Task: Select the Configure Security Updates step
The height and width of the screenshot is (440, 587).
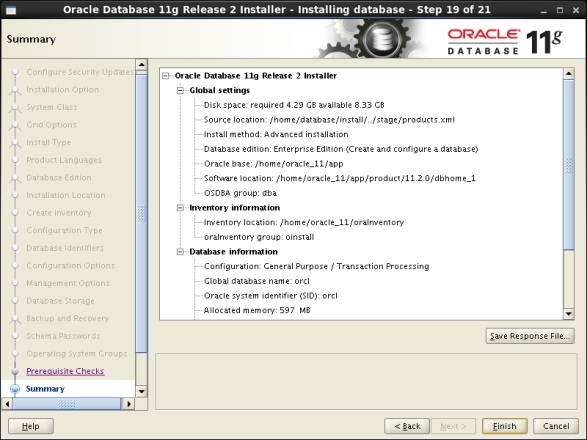Action: [80, 72]
